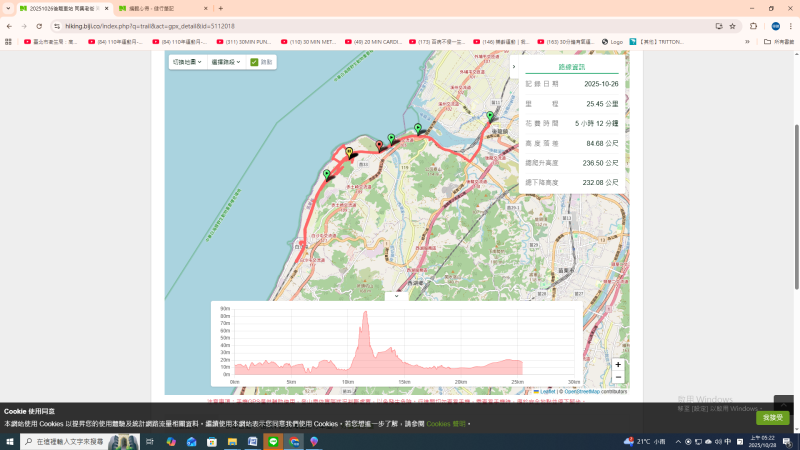The width and height of the screenshot is (800, 450).
Task: Open the Cookies 管理 link
Action: click(446, 424)
